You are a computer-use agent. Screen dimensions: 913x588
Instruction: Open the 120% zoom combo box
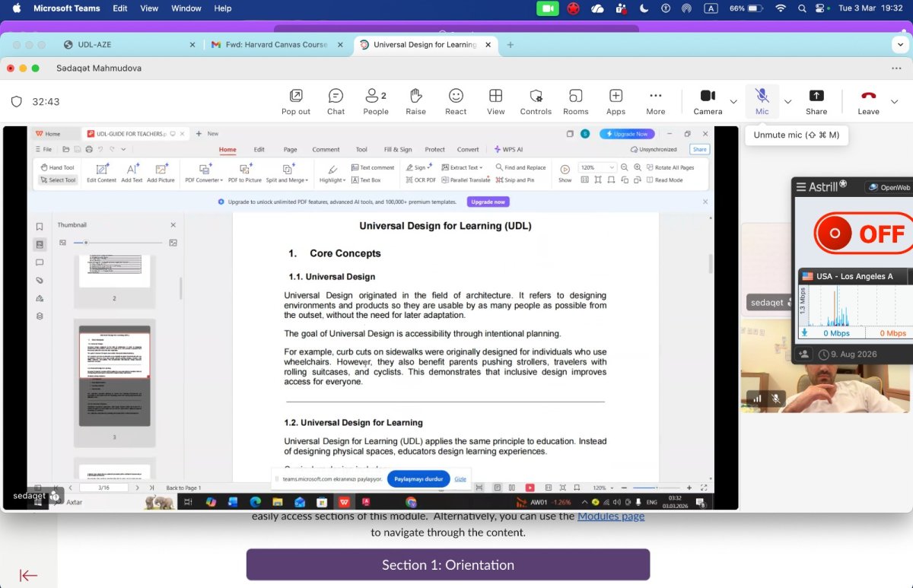(x=598, y=167)
